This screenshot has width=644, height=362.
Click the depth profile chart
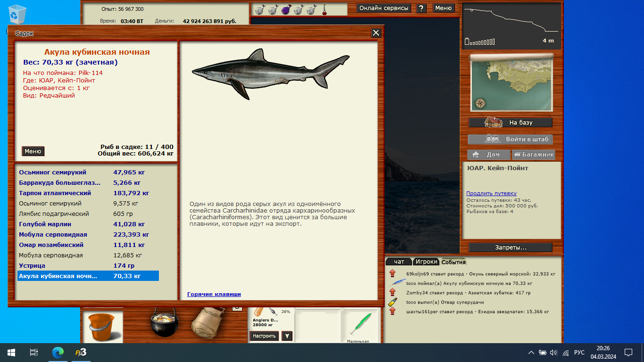512,26
